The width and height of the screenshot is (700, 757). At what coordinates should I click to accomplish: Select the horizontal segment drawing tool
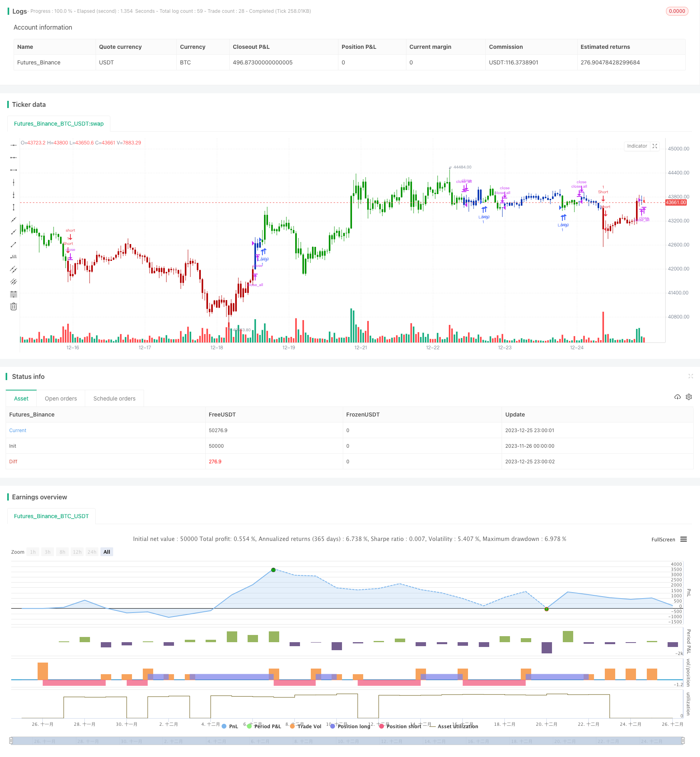14,170
